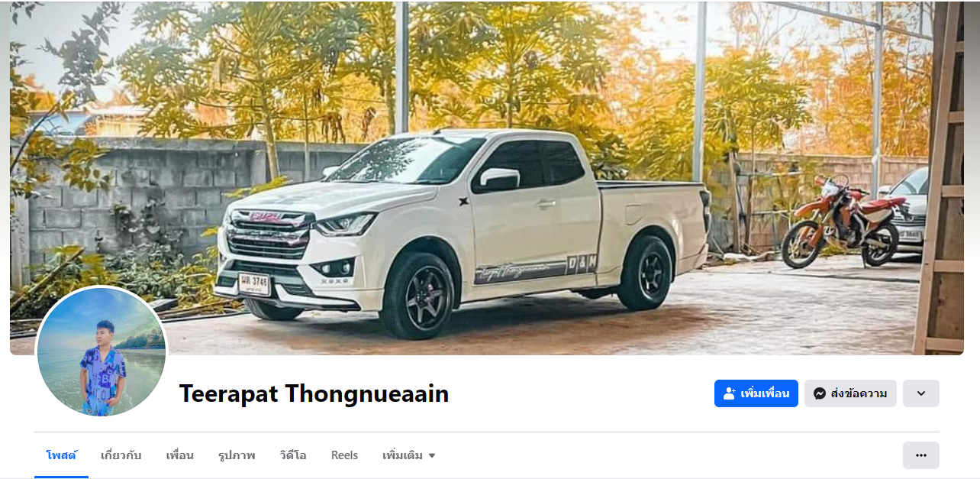Go to the รูปภาพ photos tab
The image size is (980, 479).
237,455
